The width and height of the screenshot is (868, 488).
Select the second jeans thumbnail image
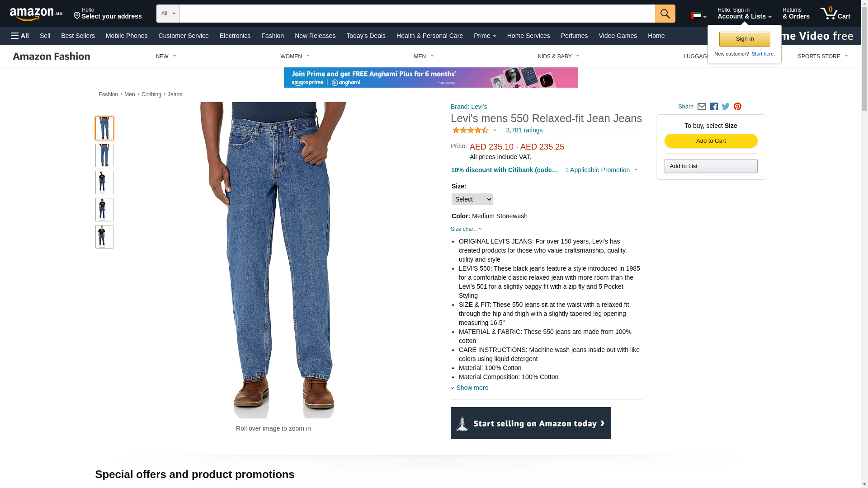click(104, 155)
